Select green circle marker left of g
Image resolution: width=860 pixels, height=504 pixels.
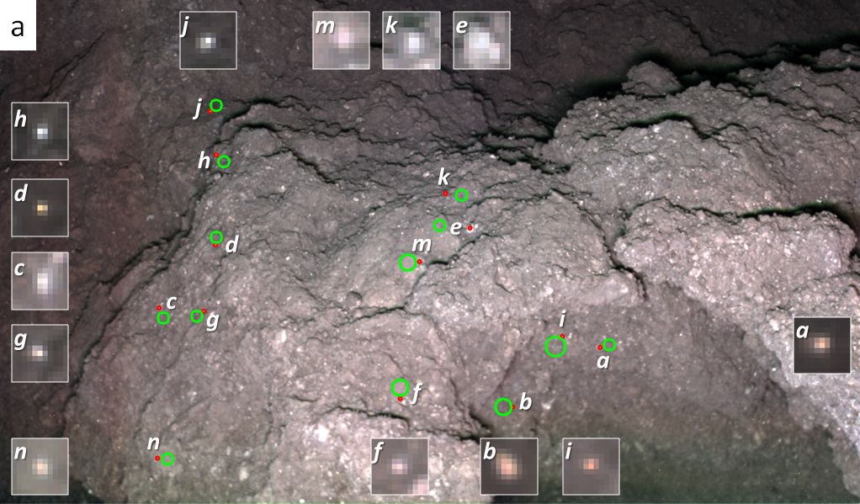point(197,316)
